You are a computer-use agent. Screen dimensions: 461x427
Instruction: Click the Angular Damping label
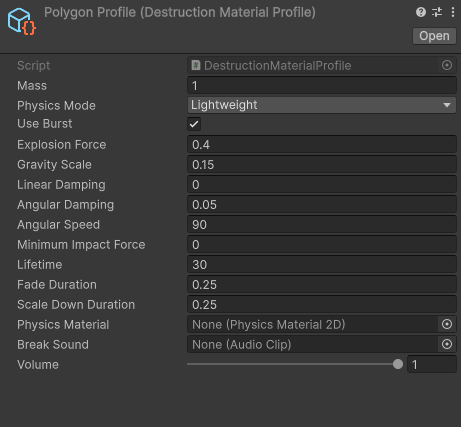pos(66,205)
